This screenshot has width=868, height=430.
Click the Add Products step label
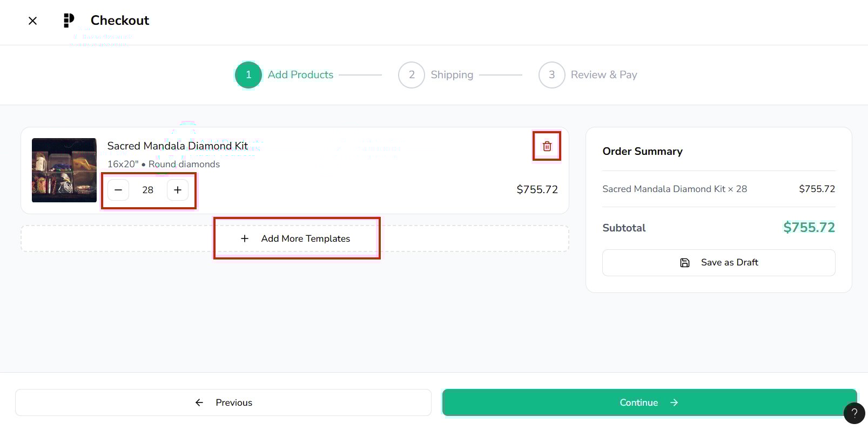click(300, 75)
